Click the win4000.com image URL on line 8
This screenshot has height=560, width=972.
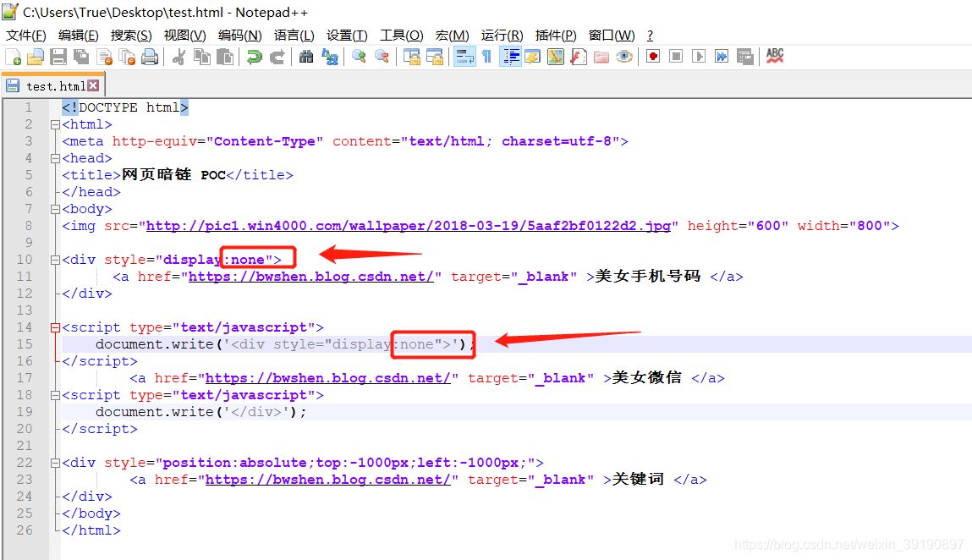click(408, 227)
